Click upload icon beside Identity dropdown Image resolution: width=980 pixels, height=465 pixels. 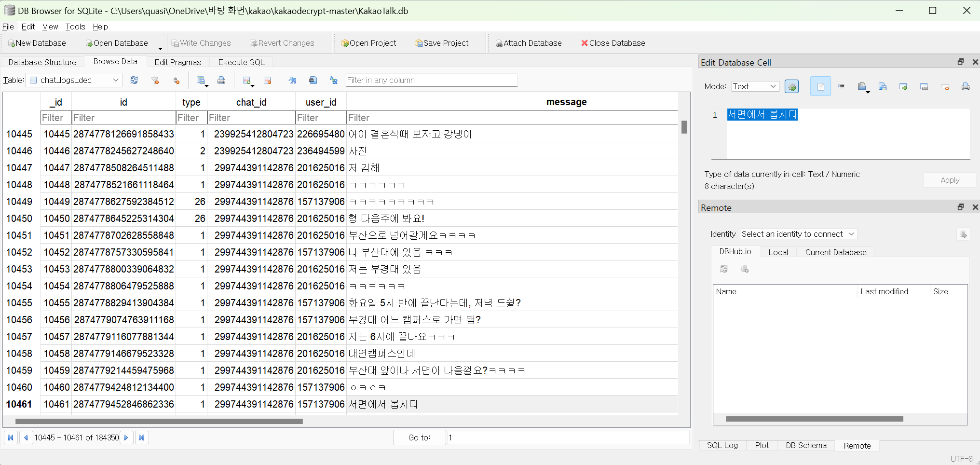click(963, 234)
